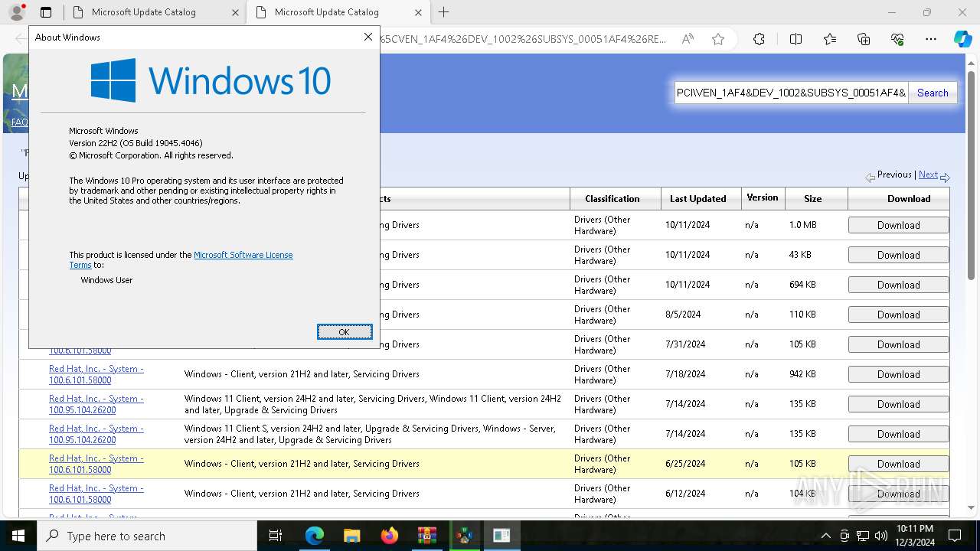The width and height of the screenshot is (980, 551).
Task: Click the Read aloud icon in address bar
Action: click(x=688, y=39)
